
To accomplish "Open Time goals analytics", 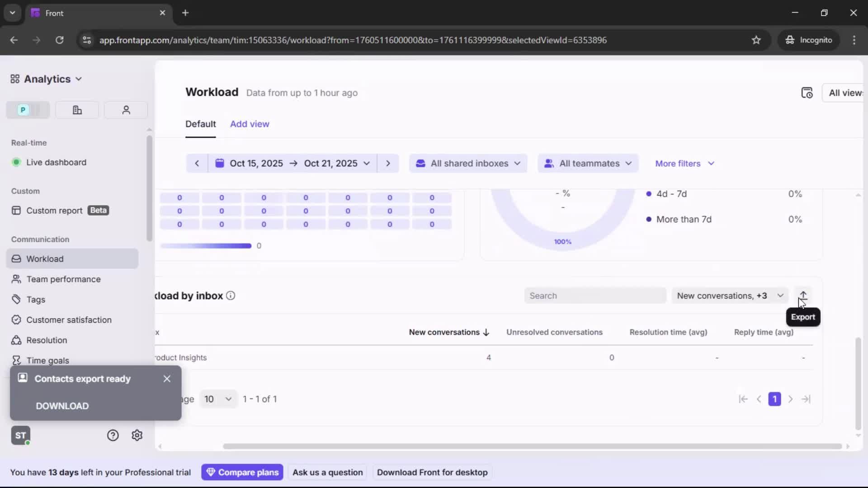I will [47, 360].
